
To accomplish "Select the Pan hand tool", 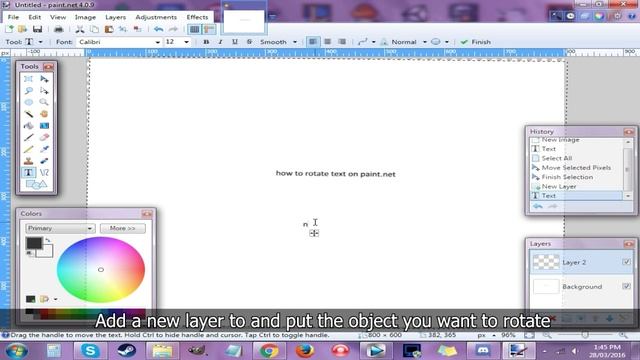I will [44, 114].
